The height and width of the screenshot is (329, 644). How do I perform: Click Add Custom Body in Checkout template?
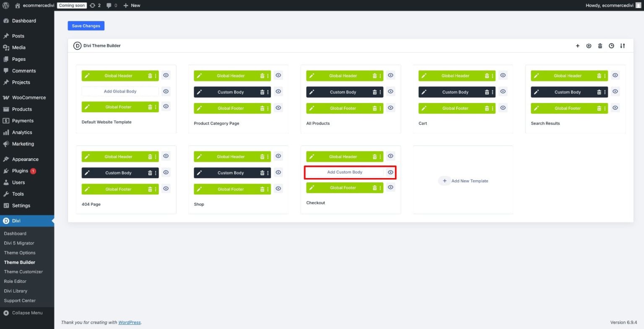[345, 172]
